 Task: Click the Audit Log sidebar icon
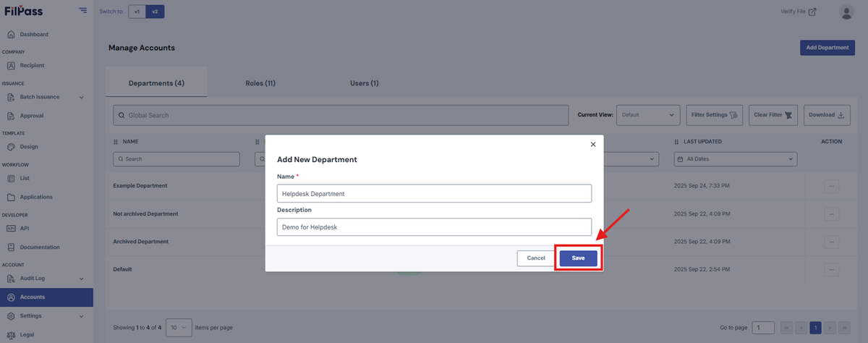(x=10, y=279)
